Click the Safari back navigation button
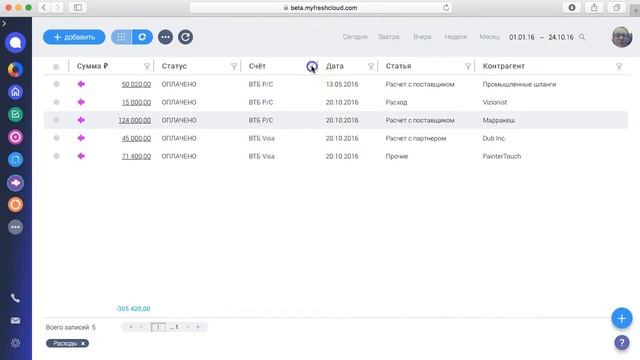Viewport: 640px width, 360px height. click(44, 7)
